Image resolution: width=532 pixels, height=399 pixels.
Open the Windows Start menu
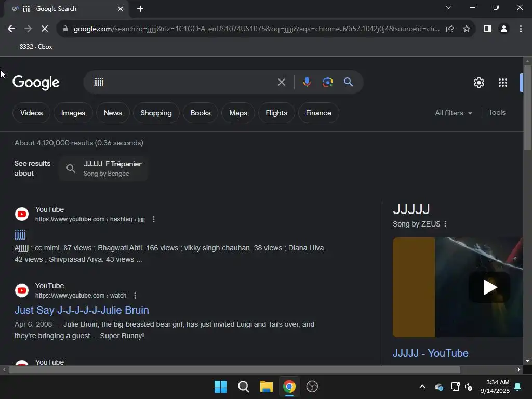click(220, 387)
